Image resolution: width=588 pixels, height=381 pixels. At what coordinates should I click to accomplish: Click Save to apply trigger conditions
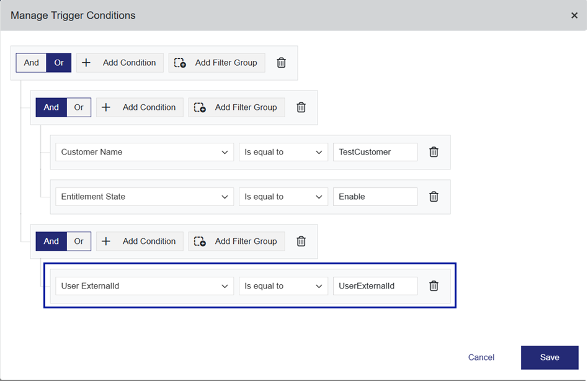(550, 357)
